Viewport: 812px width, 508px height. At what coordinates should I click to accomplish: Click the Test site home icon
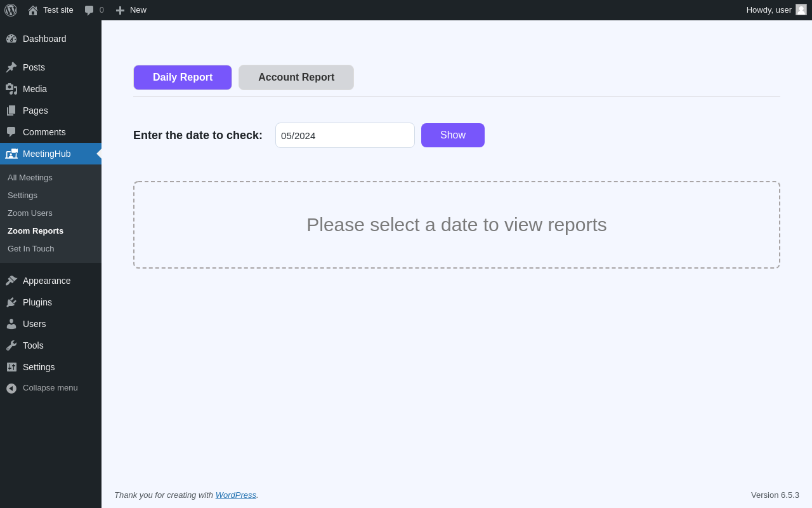tap(33, 10)
